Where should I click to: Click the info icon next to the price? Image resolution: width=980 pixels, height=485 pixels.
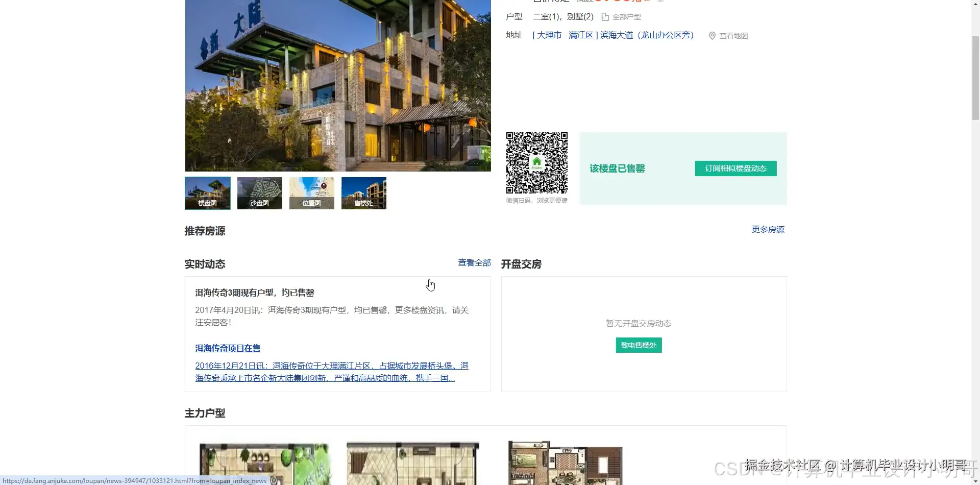click(x=661, y=2)
